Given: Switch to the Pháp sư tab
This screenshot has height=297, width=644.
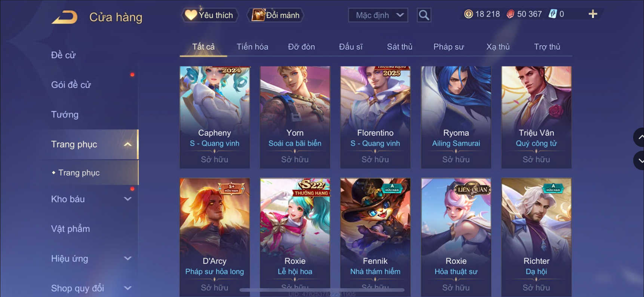Looking at the screenshot, I should (x=448, y=47).
